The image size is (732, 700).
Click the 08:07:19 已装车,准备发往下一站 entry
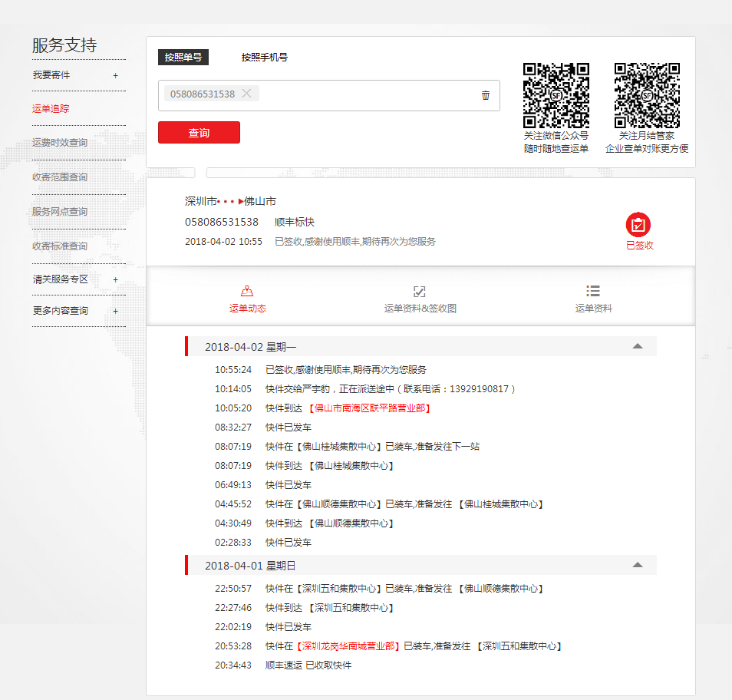[x=347, y=447]
